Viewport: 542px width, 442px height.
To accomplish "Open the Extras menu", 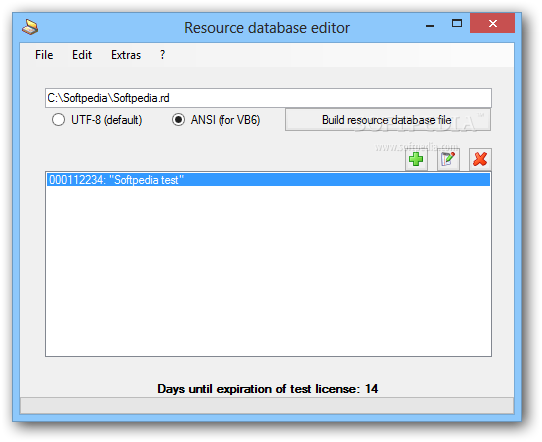I will (x=126, y=55).
